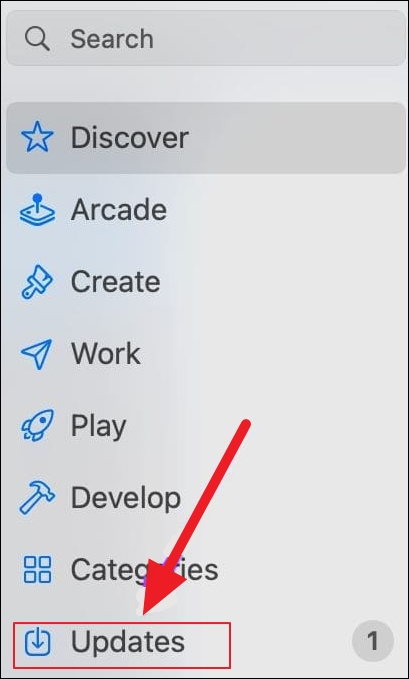Select Create in the sidebar
Viewport: 409px width, 679px height.
click(x=206, y=282)
